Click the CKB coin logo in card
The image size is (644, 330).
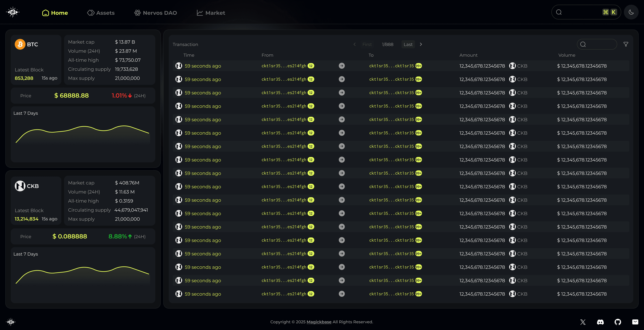(20, 186)
